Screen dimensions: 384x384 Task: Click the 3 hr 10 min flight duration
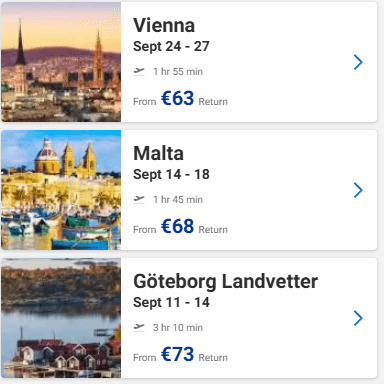pos(178,327)
